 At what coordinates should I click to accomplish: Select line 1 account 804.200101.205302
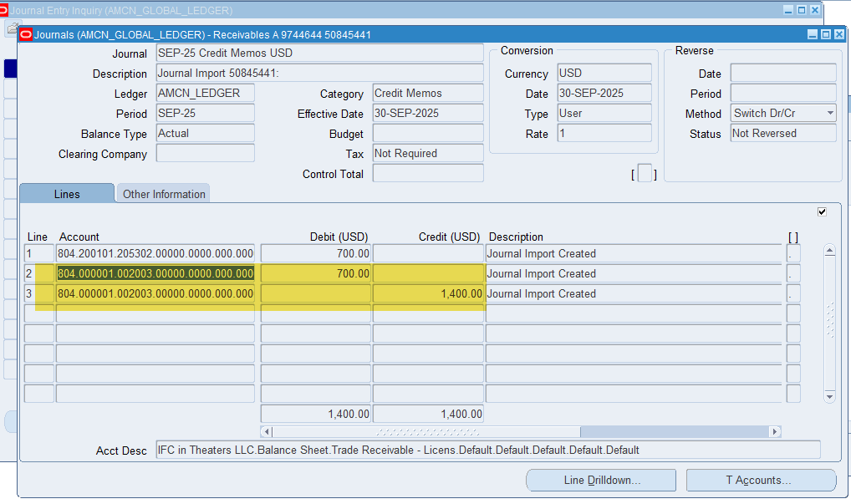[155, 253]
